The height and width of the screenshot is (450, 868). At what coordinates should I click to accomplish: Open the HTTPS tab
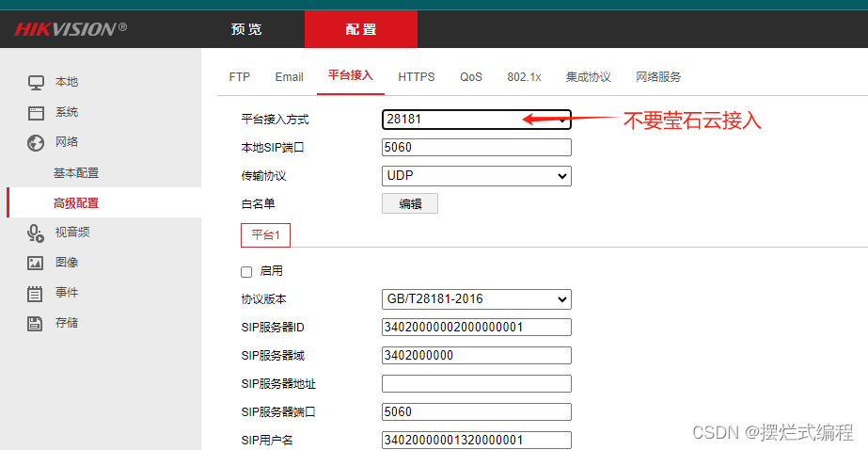[x=417, y=77]
